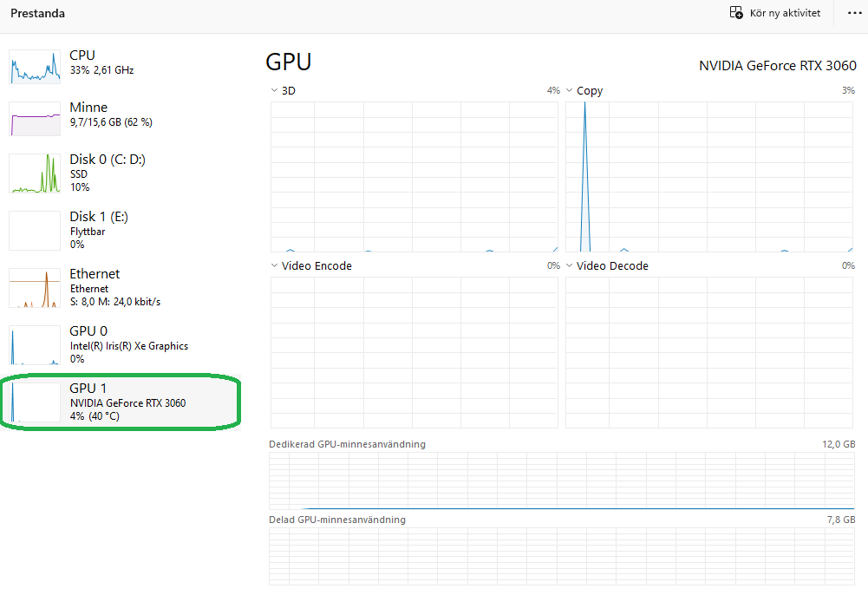The image size is (868, 595).
Task: Click the 3D engine usage graph
Action: tap(414, 177)
